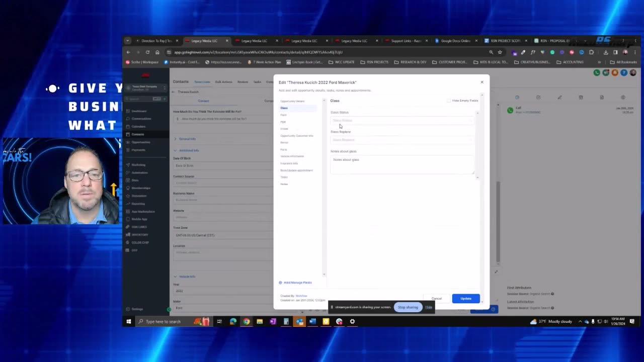
Task: Reload the browser page
Action: (x=147, y=52)
